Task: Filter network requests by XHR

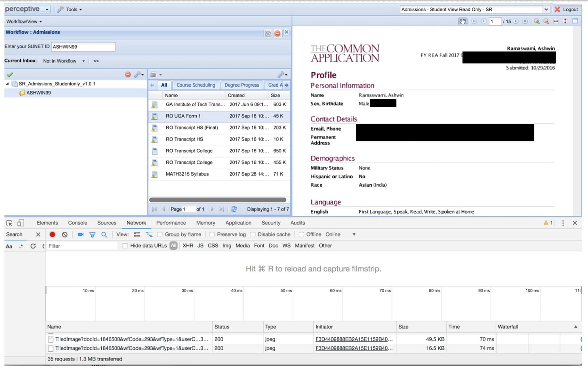Action: (x=188, y=246)
